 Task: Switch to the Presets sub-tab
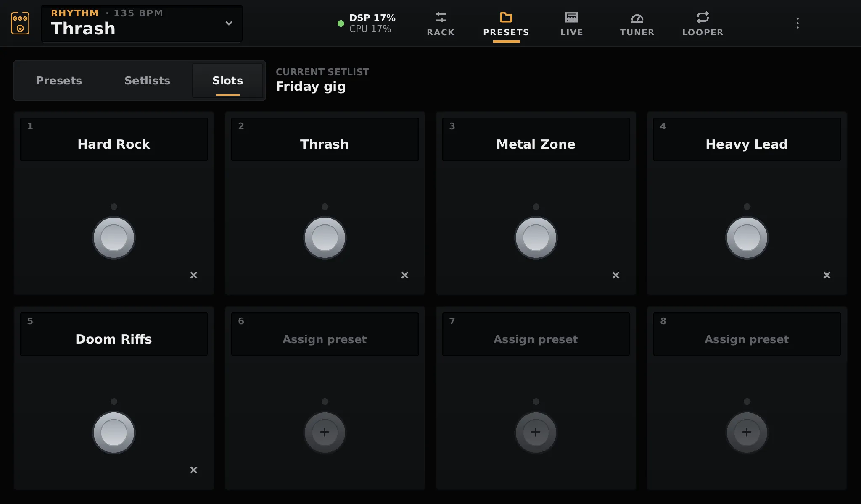pos(59,81)
